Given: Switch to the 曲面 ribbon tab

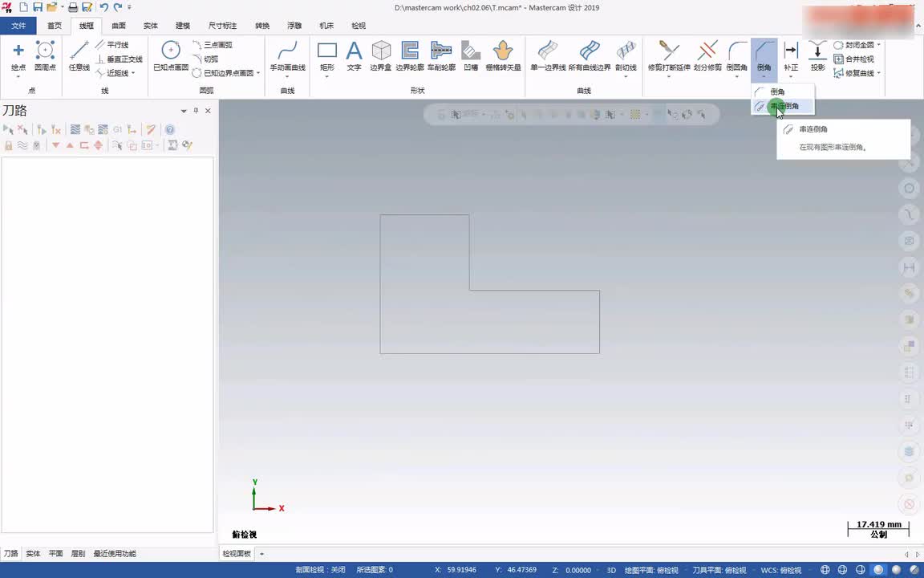Looking at the screenshot, I should coord(119,26).
